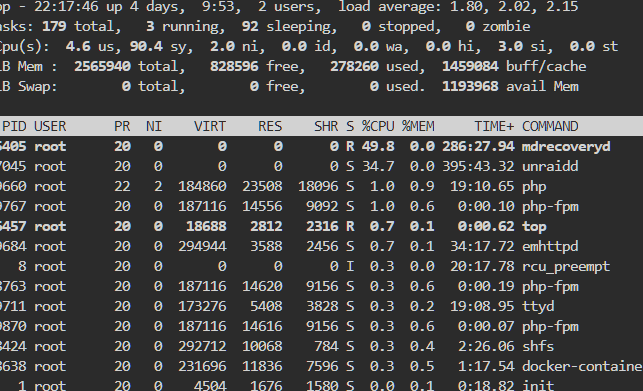This screenshot has width=643, height=391.
Task: Select the 278260 used memory value
Action: click(x=354, y=66)
